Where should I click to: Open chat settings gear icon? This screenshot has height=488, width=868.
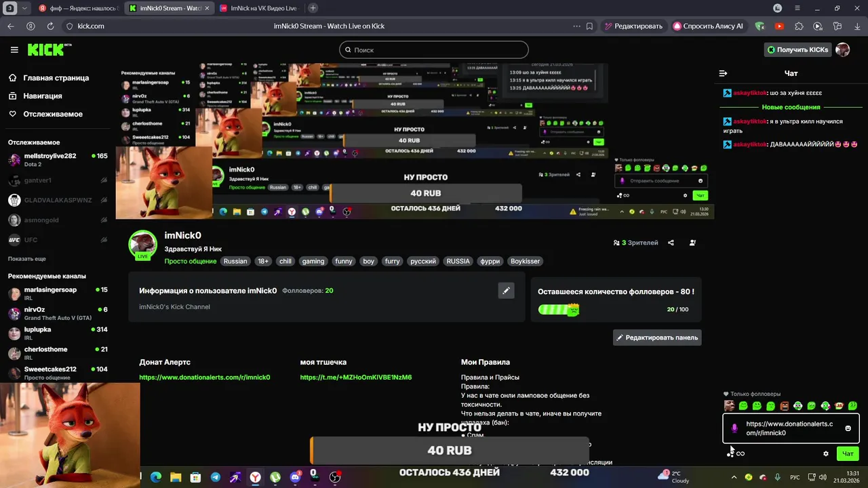825,453
